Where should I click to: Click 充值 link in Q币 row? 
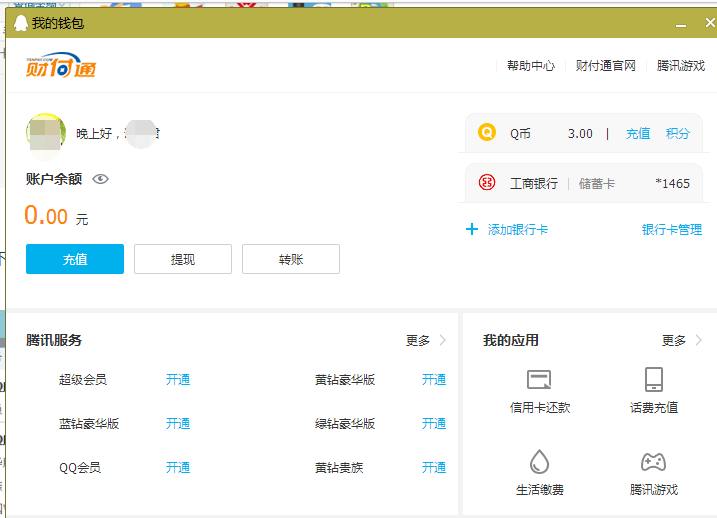[x=638, y=134]
